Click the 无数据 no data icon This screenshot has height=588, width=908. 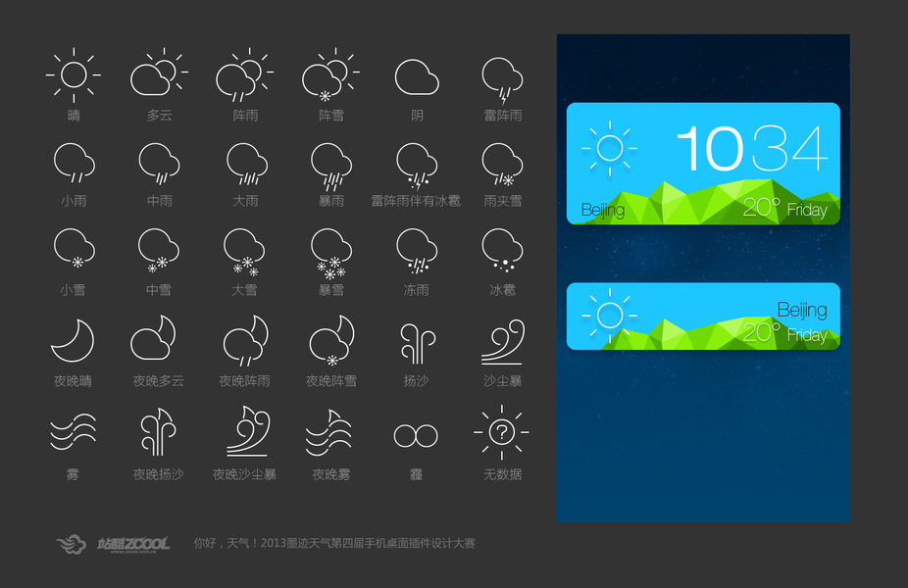(x=501, y=432)
